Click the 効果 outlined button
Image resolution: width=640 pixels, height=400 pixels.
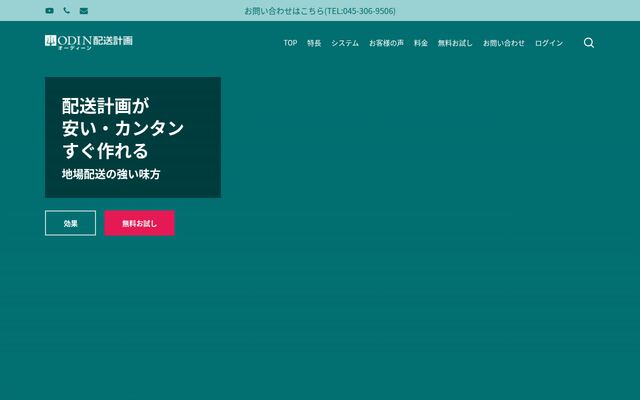pos(71,223)
